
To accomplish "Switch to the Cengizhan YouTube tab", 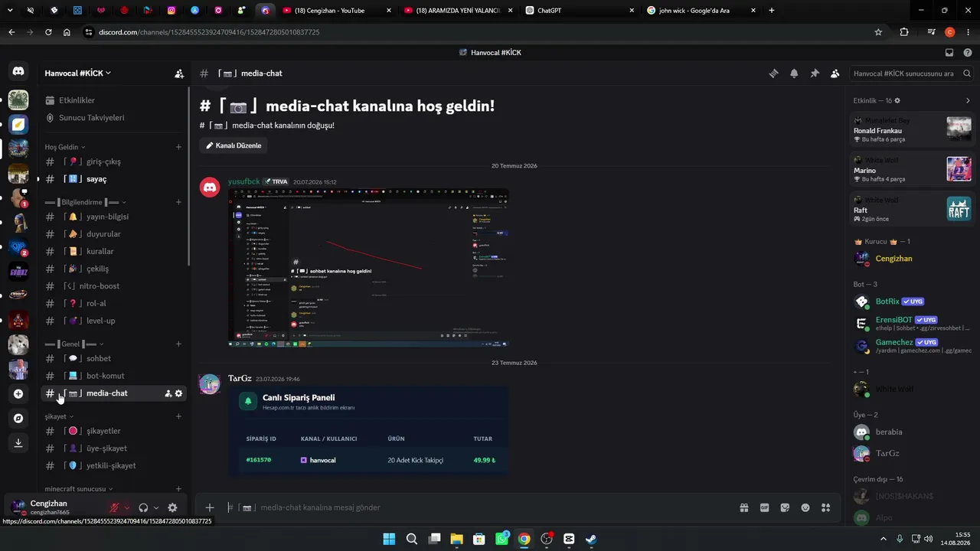I will point(335,11).
